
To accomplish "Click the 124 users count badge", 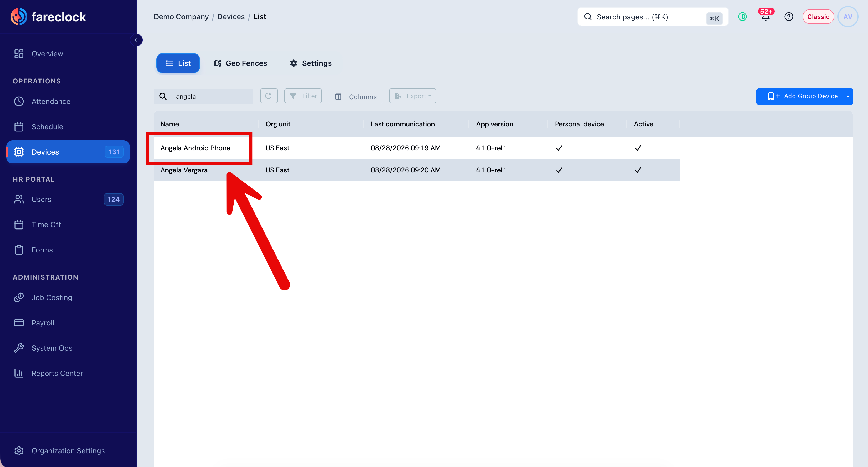I will 114,200.
